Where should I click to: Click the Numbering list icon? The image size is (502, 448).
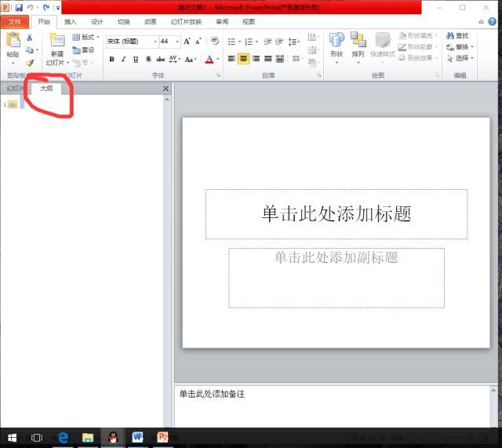249,42
